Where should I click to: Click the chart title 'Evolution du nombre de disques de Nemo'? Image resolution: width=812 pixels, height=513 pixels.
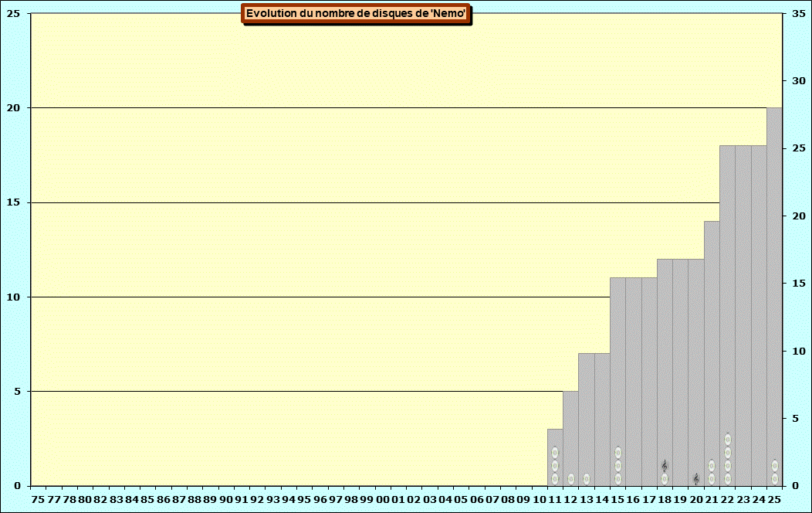356,13
